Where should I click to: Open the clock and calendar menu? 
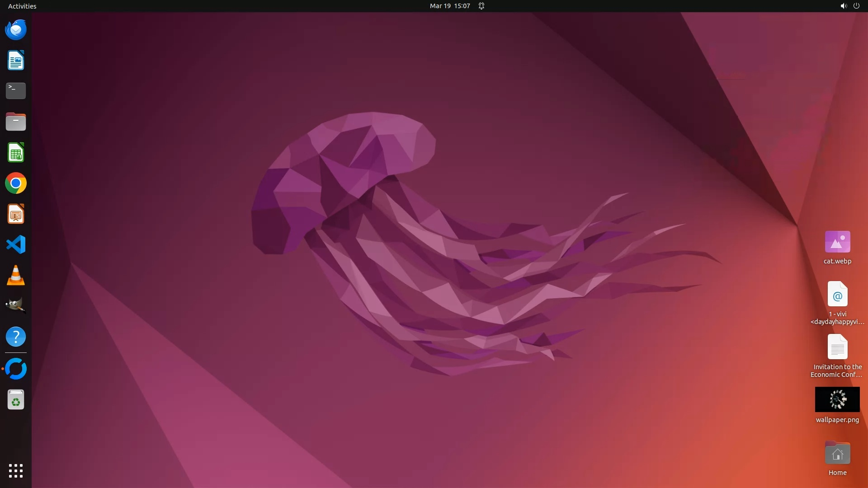[x=449, y=6]
